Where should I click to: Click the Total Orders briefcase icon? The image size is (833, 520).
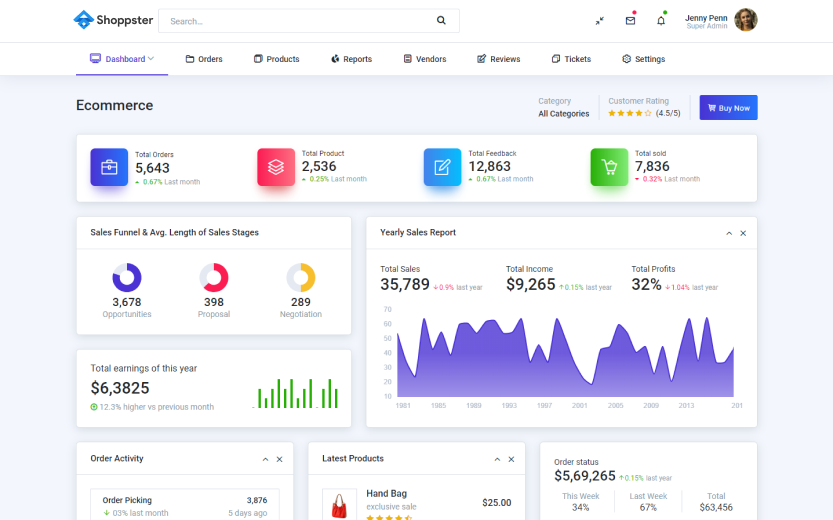point(109,167)
